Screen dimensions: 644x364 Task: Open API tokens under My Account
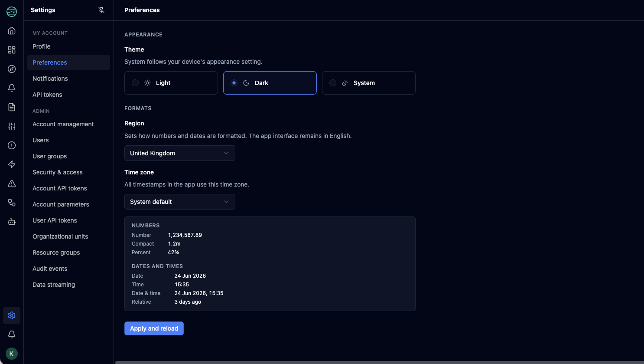68,95
